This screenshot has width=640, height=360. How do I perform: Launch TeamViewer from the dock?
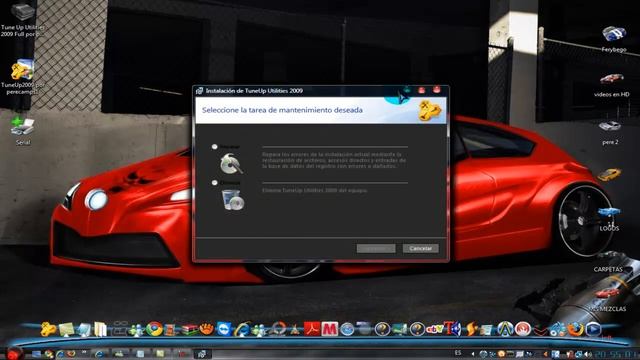(224, 329)
